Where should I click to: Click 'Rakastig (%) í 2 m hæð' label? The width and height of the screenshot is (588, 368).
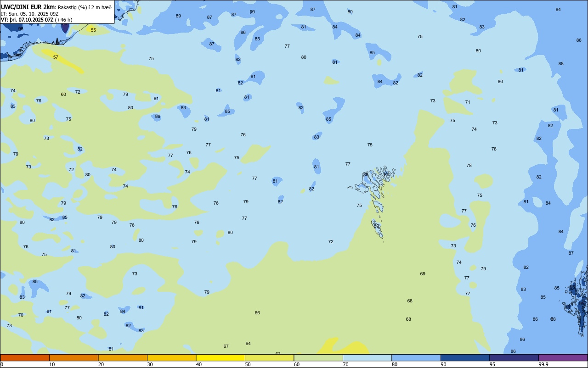click(85, 7)
